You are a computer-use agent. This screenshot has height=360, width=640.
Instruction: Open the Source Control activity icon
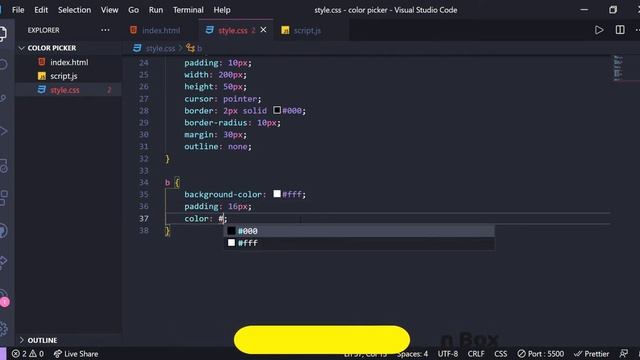click(x=3, y=98)
